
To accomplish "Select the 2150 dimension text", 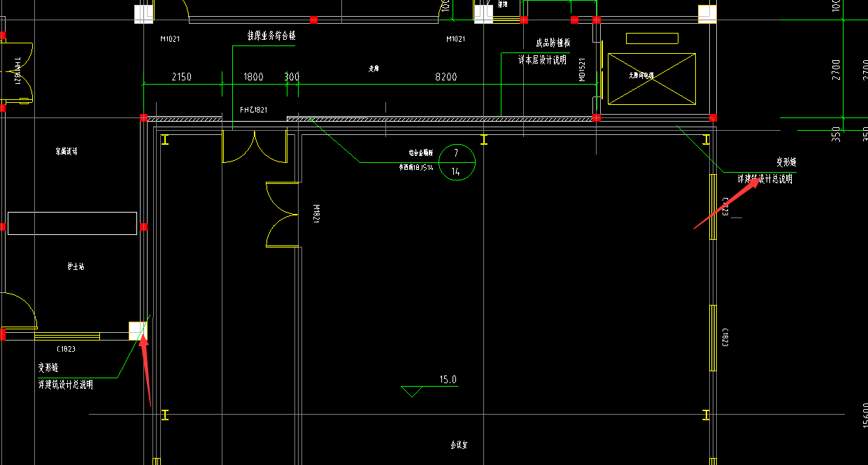I will tap(181, 77).
